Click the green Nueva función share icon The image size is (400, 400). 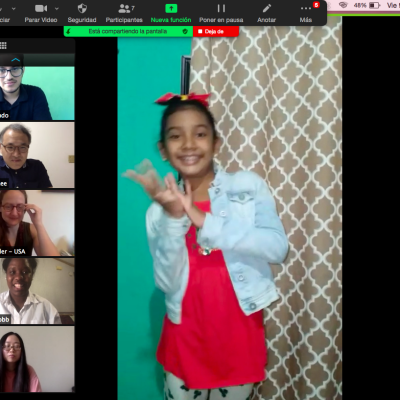click(171, 8)
